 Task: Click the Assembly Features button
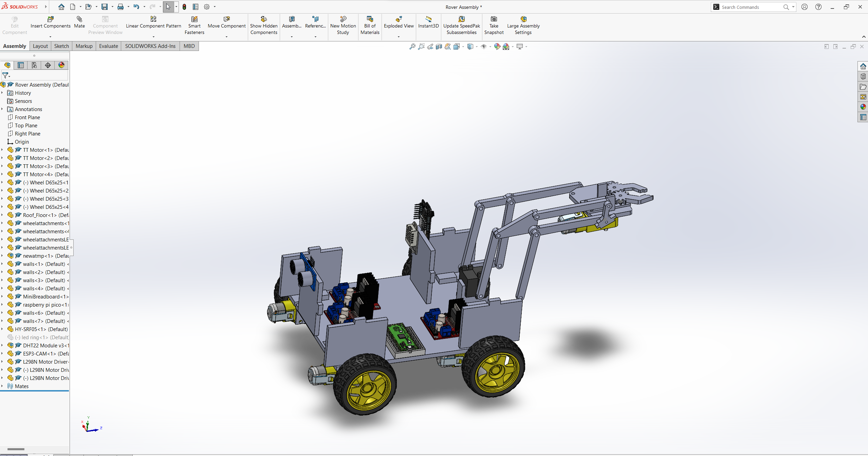point(292,22)
